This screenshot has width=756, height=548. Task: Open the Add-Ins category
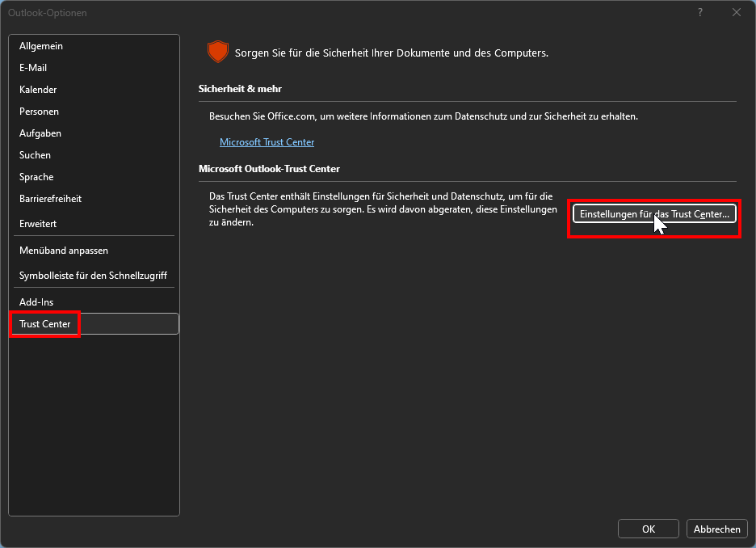36,302
